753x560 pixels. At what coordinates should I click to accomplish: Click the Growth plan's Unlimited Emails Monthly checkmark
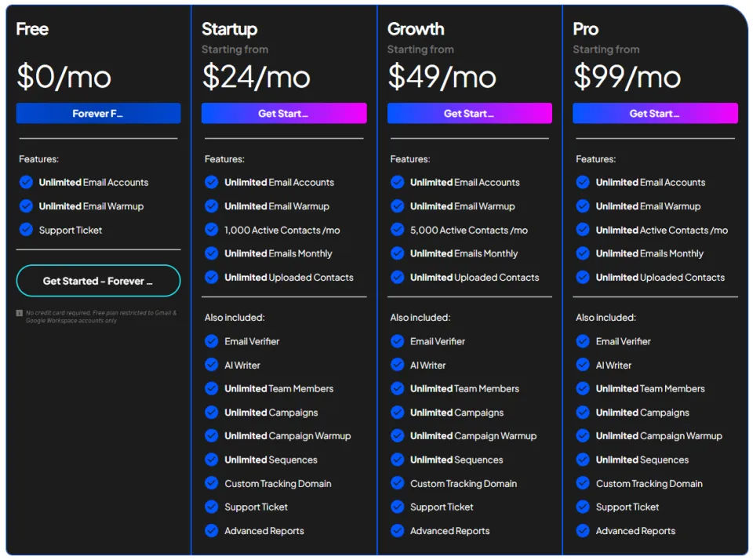point(397,253)
